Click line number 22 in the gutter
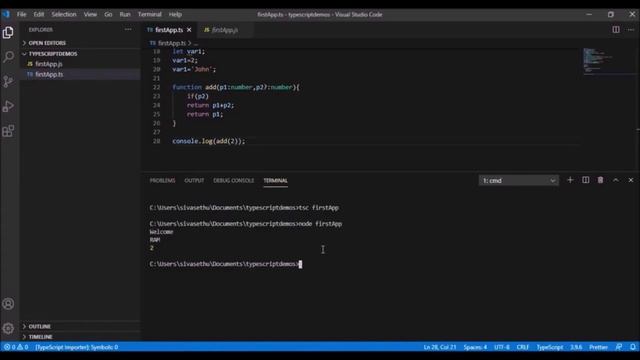Screen dimensions: 640x360 click(x=156, y=87)
